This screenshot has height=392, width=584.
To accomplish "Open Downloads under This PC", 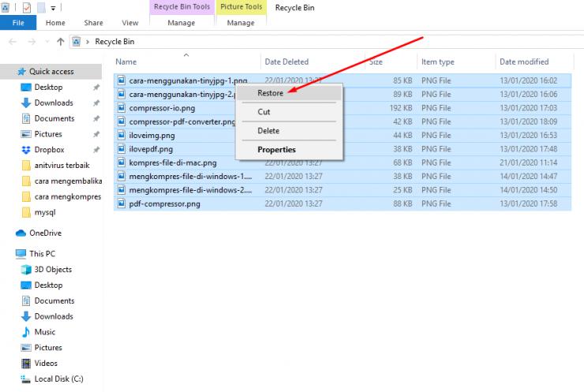I will coord(54,316).
